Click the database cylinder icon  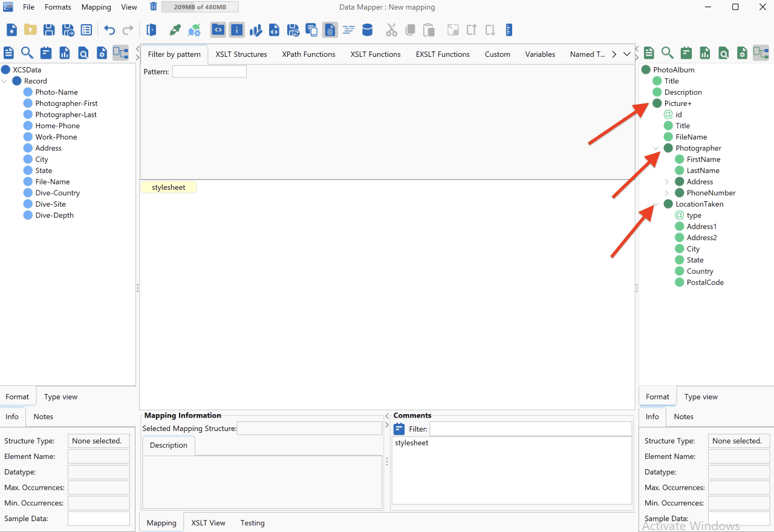[367, 30]
